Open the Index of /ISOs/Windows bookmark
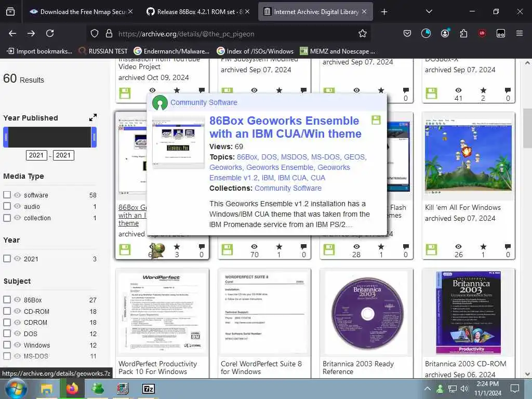Image resolution: width=532 pixels, height=399 pixels. [255, 51]
